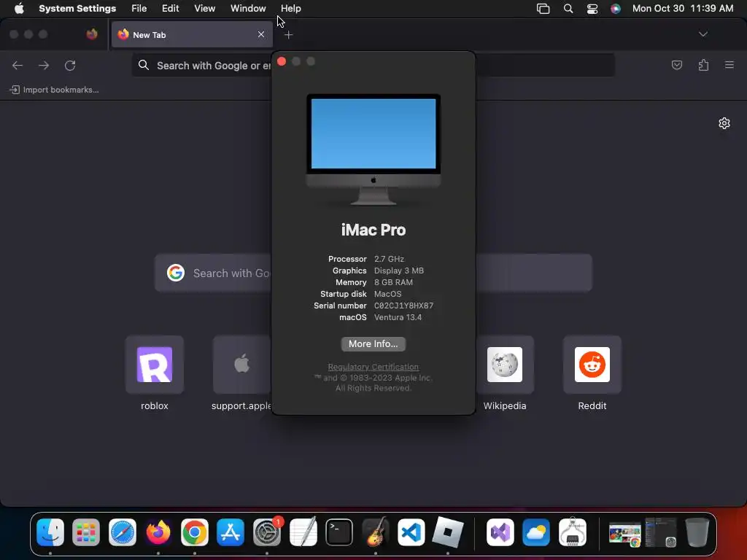Reload the Firefox page

tap(70, 65)
